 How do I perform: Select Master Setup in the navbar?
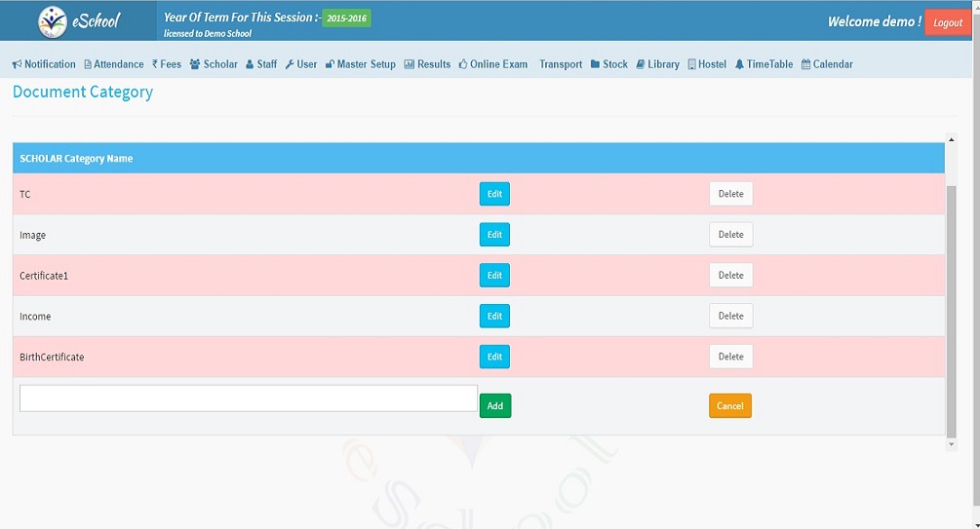pyautogui.click(x=360, y=64)
